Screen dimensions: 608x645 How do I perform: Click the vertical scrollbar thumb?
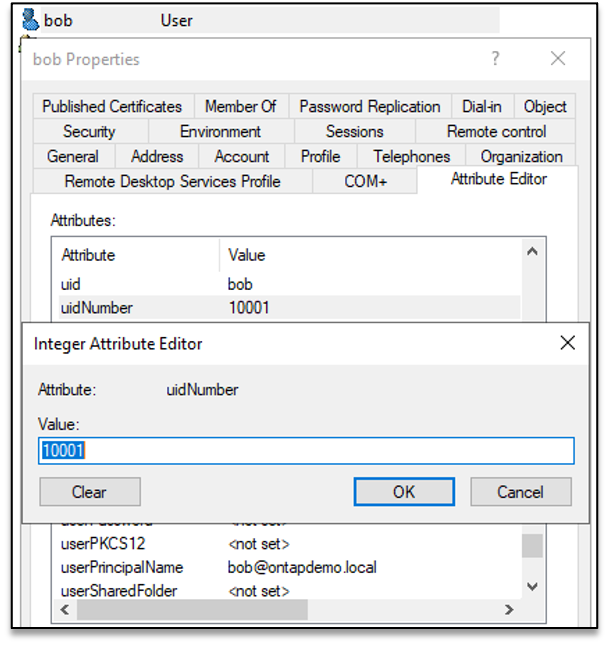tap(532, 545)
